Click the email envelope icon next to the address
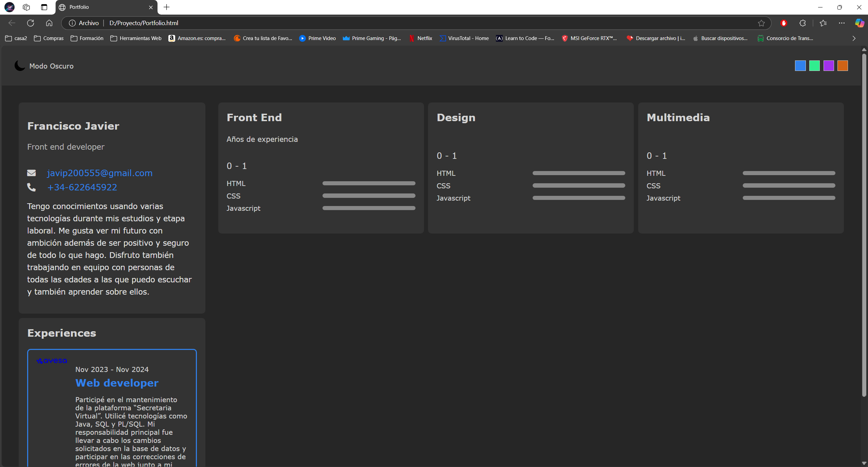Screen dimensions: 868x467 click(32, 173)
